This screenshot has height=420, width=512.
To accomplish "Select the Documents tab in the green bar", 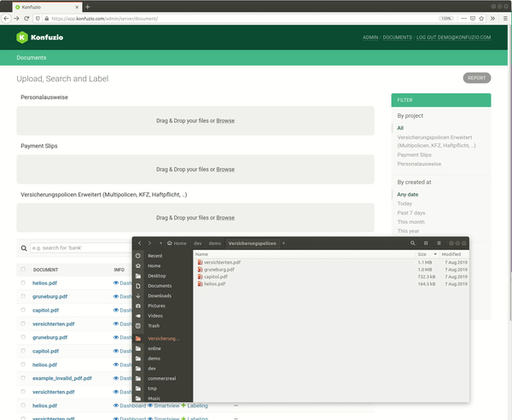I will point(32,58).
